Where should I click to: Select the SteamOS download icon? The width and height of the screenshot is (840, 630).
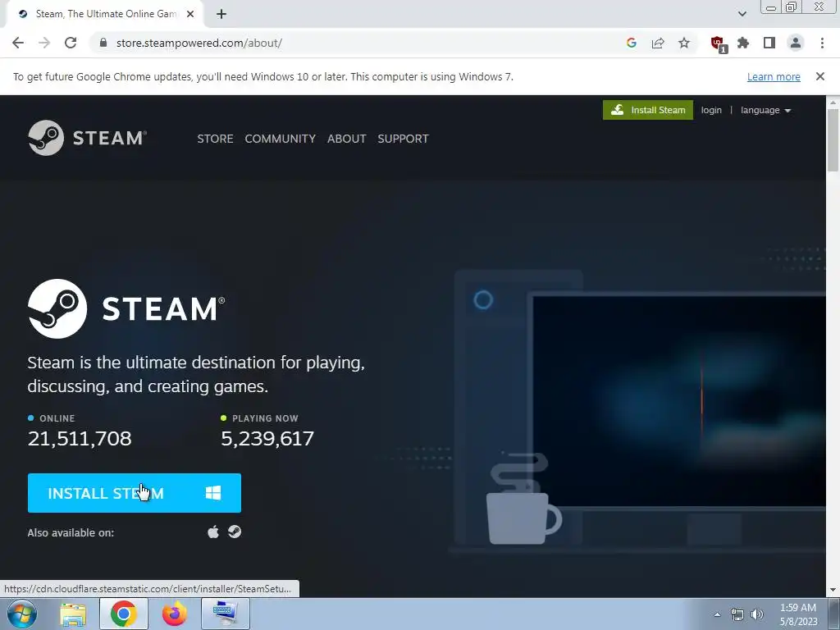coord(235,532)
